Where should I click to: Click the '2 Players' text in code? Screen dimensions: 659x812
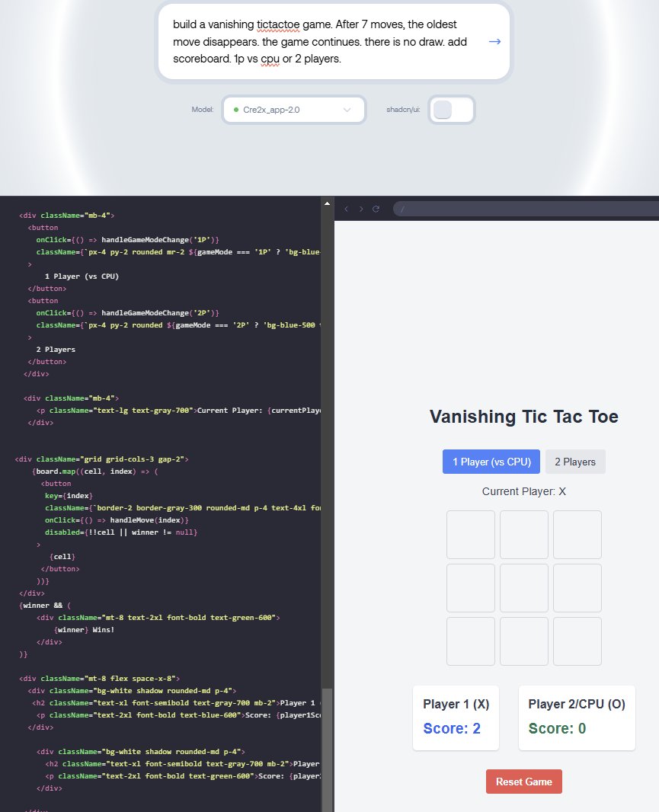(x=56, y=349)
